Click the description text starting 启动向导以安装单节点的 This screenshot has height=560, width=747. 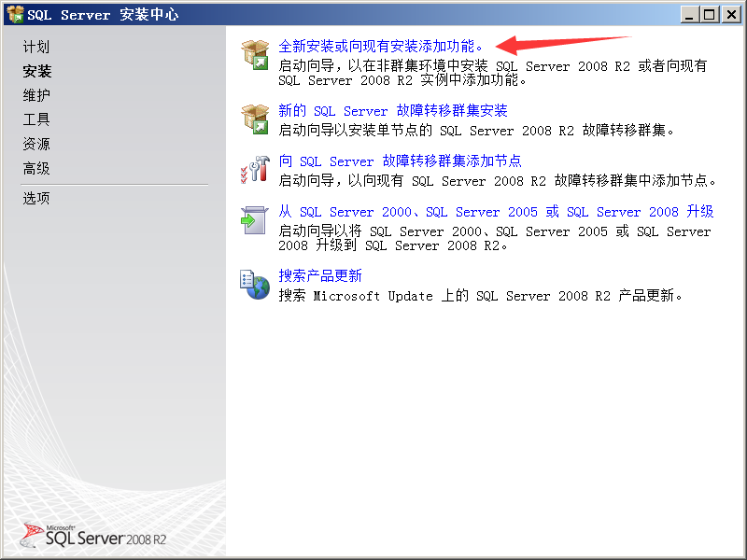click(476, 130)
